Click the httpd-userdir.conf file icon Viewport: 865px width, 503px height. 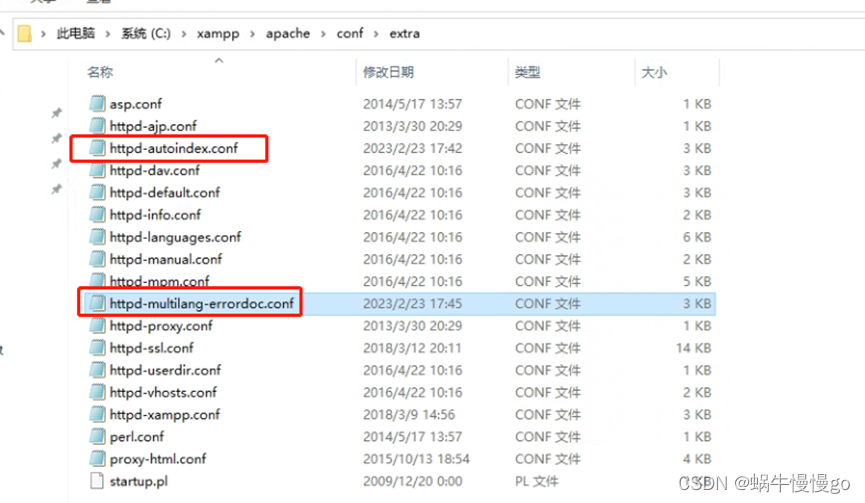(97, 370)
